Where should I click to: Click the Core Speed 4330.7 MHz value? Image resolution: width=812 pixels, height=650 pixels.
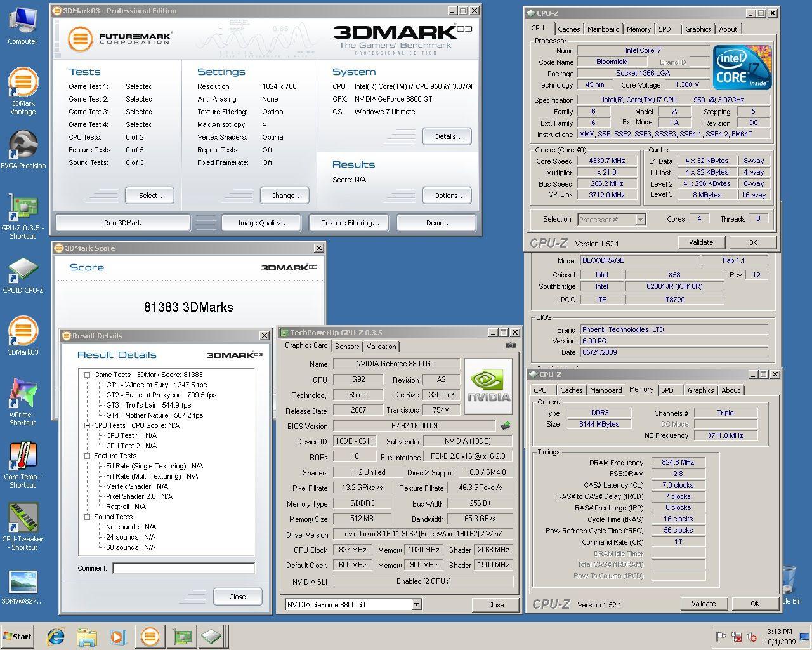tap(607, 161)
